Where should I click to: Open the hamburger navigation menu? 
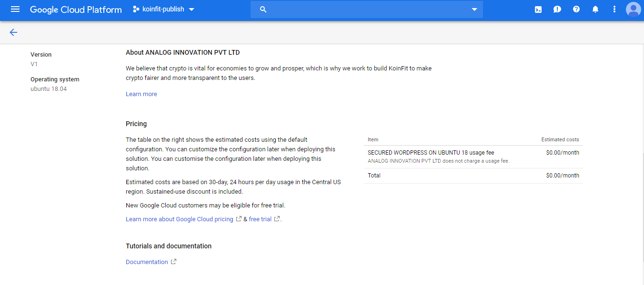15,10
